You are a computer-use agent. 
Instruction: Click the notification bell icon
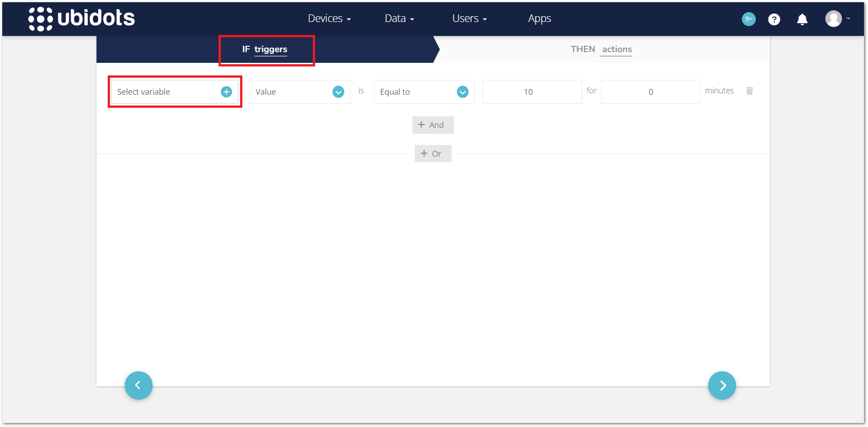(x=802, y=19)
